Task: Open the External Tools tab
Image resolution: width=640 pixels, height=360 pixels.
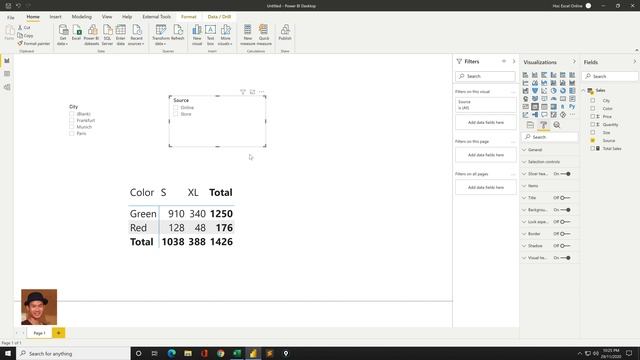Action: pos(157,17)
